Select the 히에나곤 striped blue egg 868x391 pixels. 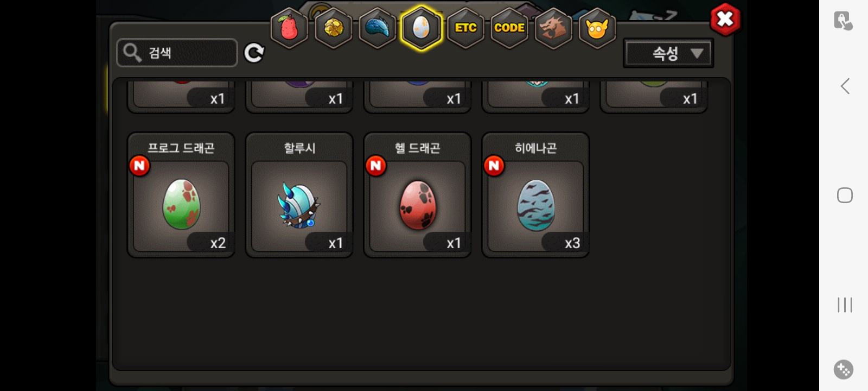536,195
